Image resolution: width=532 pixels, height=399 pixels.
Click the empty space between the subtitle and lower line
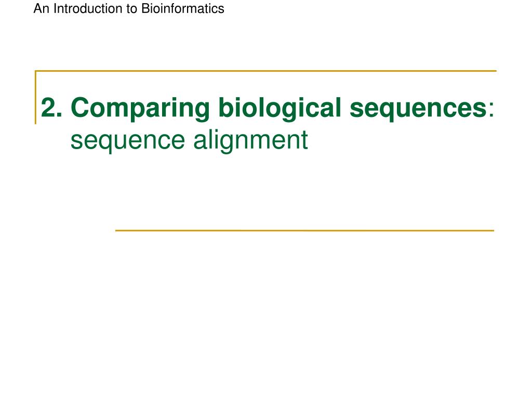[x=266, y=192]
